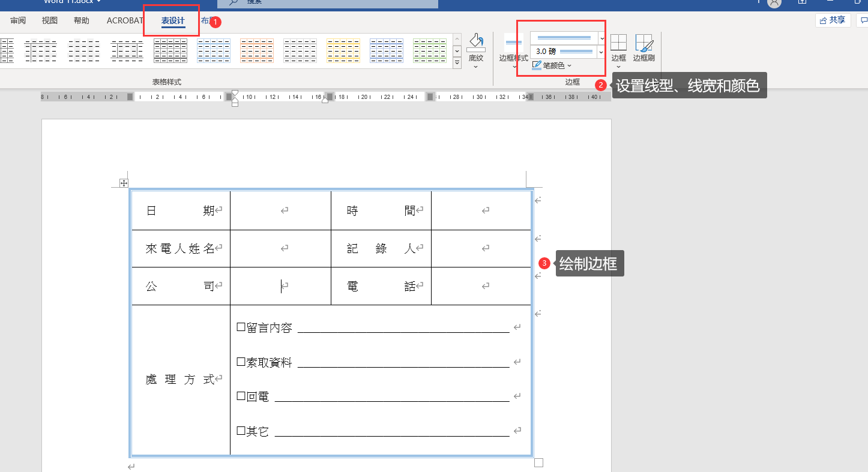The image size is (868, 472).
Task: Tick the box before 回電
Action: pyautogui.click(x=241, y=396)
